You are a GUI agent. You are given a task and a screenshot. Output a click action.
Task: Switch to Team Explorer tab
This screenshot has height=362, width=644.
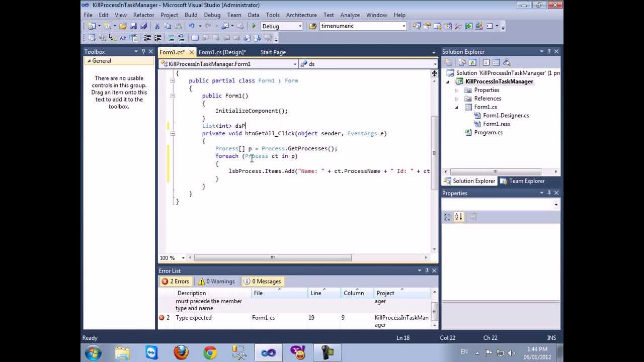click(522, 181)
